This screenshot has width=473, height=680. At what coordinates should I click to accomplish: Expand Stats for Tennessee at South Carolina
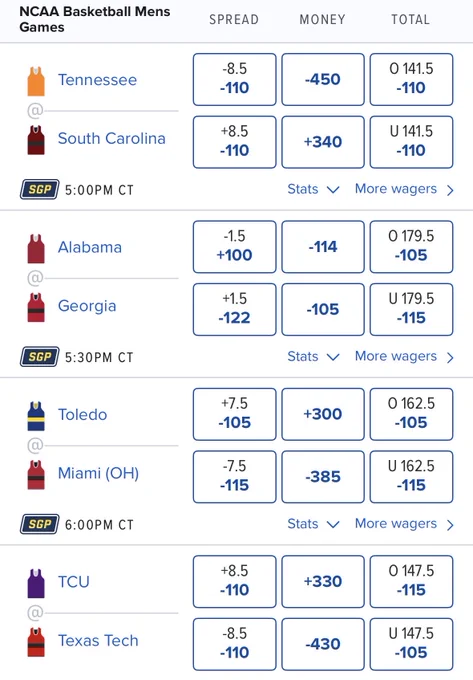(x=313, y=189)
